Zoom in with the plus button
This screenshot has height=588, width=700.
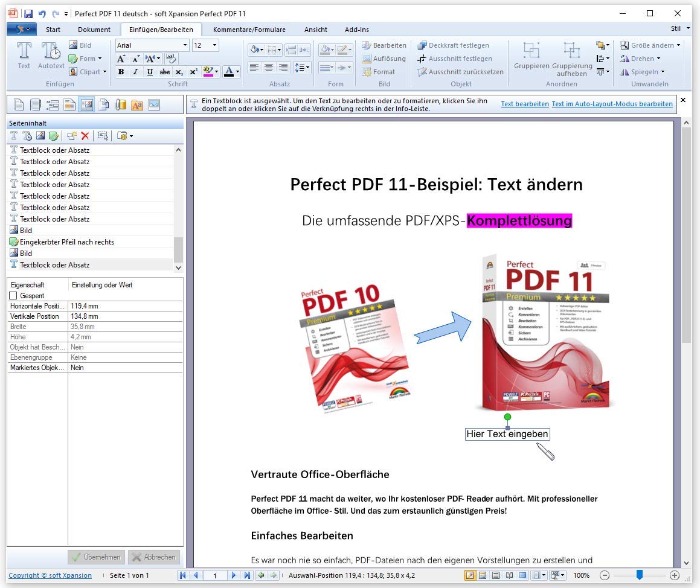[675, 575]
